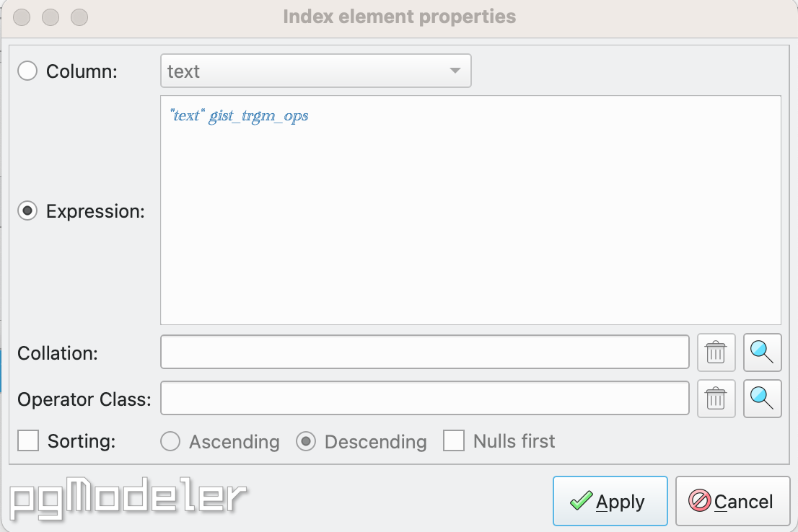Check the Nulls first checkbox

(455, 441)
